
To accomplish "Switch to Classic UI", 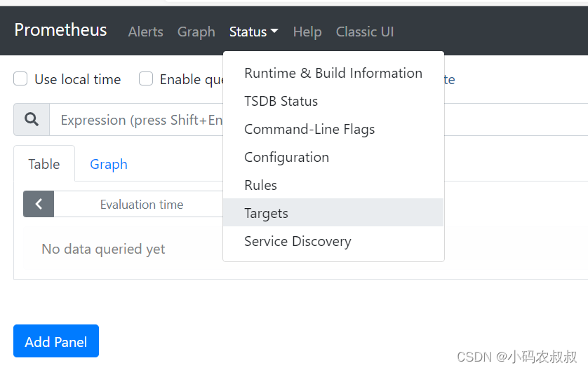I will [364, 32].
